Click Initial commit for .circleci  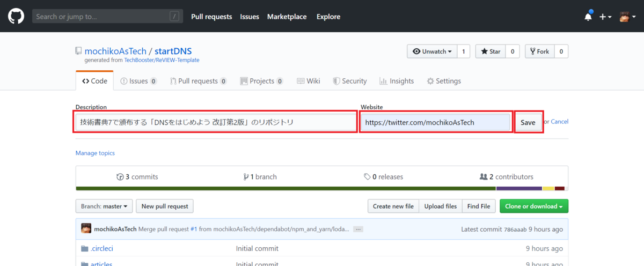257,248
